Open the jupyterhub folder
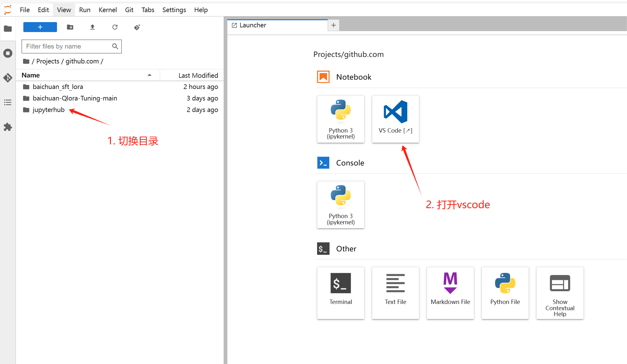The height and width of the screenshot is (364, 627). tap(48, 110)
